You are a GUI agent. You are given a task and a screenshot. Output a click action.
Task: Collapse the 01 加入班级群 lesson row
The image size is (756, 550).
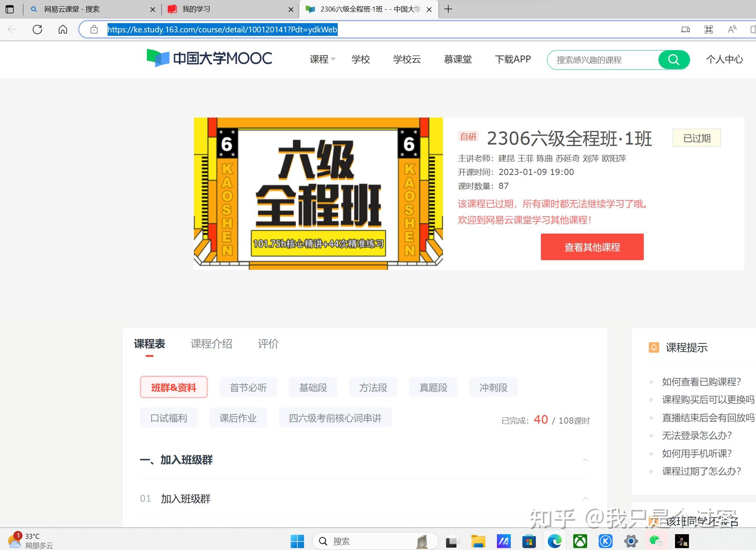(585, 498)
